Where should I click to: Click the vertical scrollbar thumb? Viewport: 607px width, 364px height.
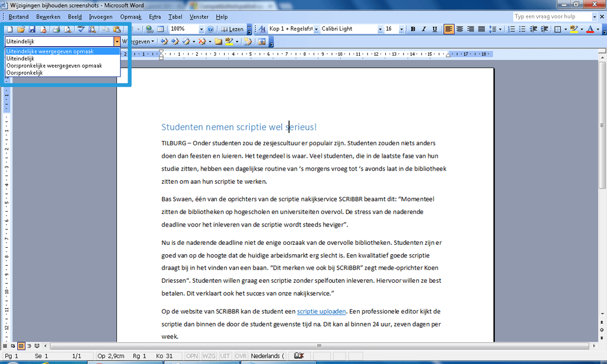tap(602, 125)
